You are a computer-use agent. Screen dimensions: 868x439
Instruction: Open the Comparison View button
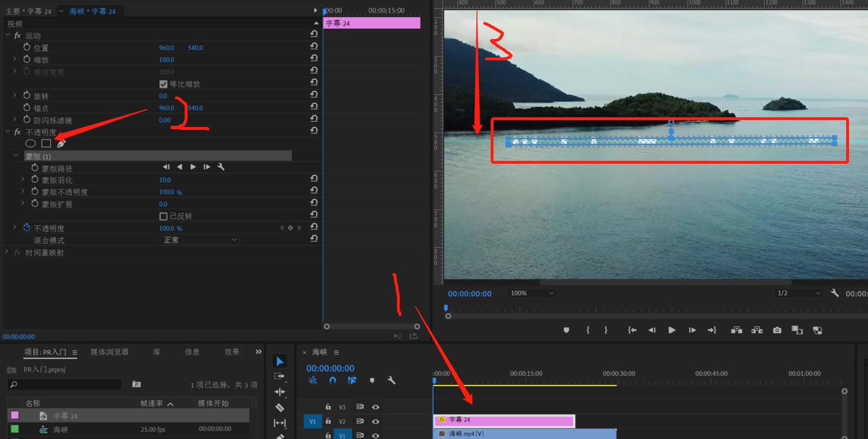coord(797,330)
